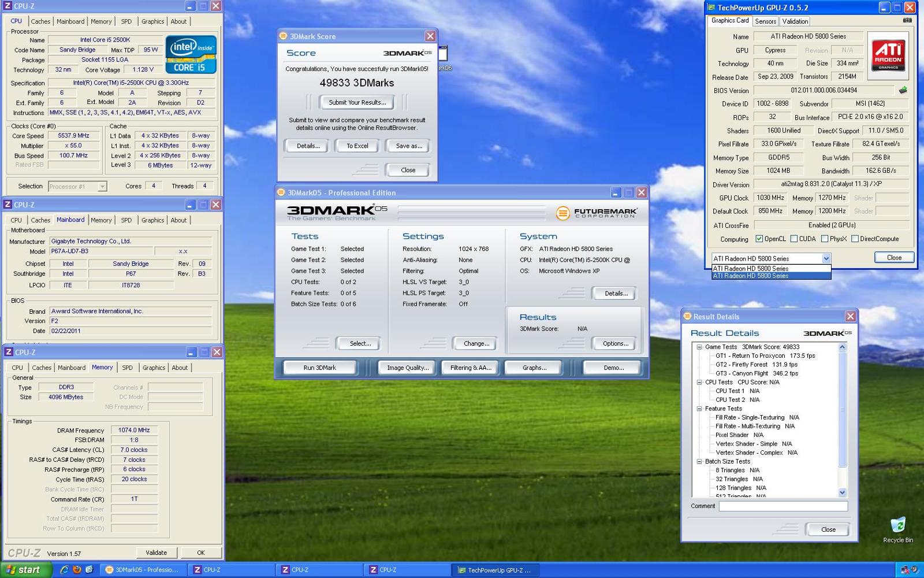
Task: Click the Mainboard CPU-Z window's Z title icon
Action: coord(8,205)
